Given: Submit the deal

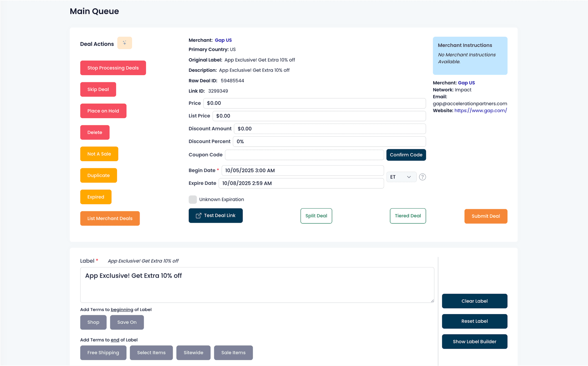Looking at the screenshot, I should point(486,216).
